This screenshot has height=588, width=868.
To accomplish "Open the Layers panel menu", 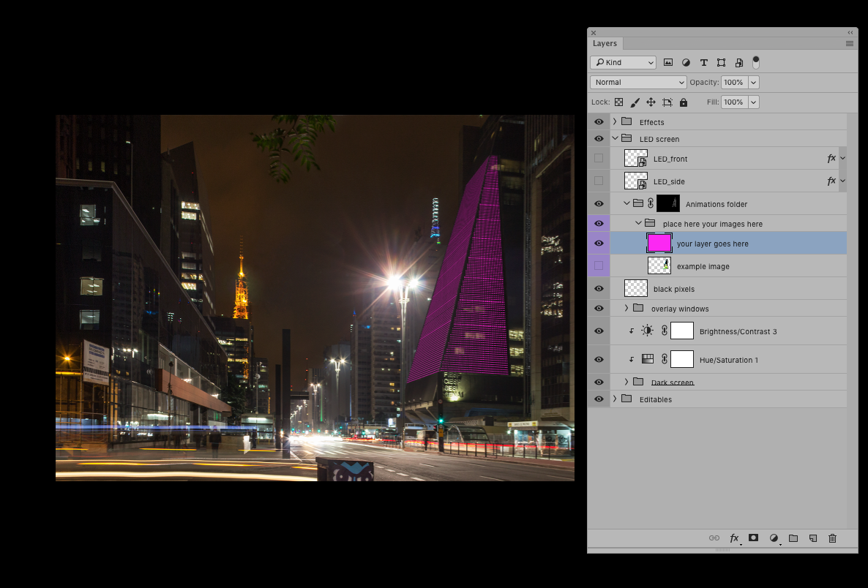I will (x=849, y=44).
